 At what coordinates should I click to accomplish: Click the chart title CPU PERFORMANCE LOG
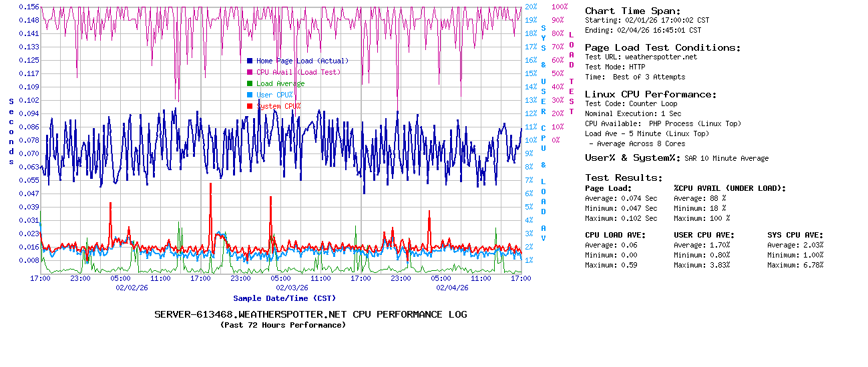[x=310, y=314]
